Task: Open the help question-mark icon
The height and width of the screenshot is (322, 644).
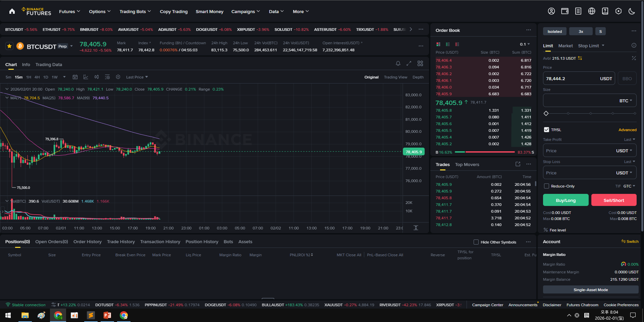Action: [x=605, y=11]
